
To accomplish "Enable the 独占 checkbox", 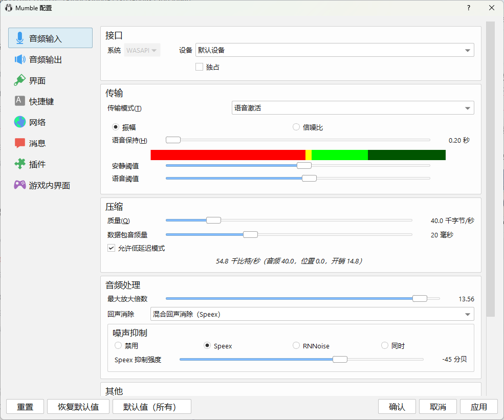I will click(199, 67).
